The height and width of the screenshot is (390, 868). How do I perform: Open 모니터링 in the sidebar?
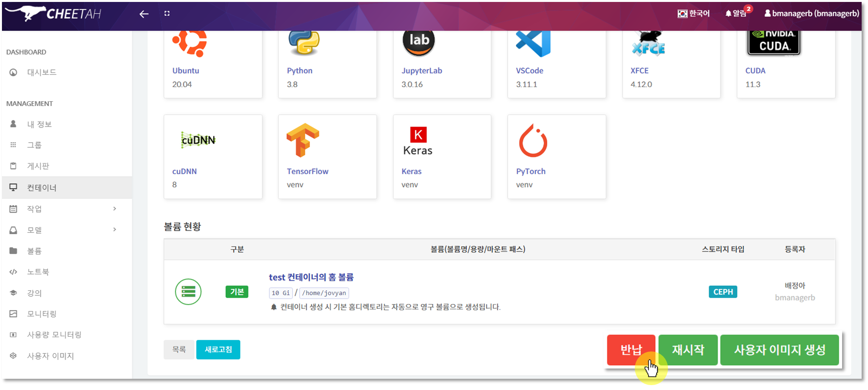[42, 314]
